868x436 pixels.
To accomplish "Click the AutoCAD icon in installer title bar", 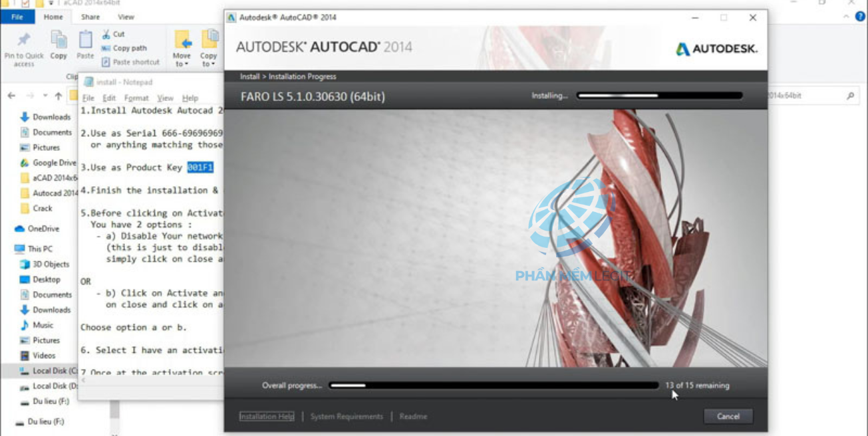I will 231,17.
